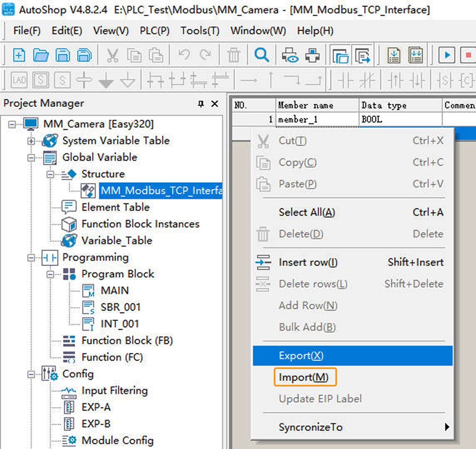Click the Print Preview icon

pyautogui.click(x=290, y=55)
